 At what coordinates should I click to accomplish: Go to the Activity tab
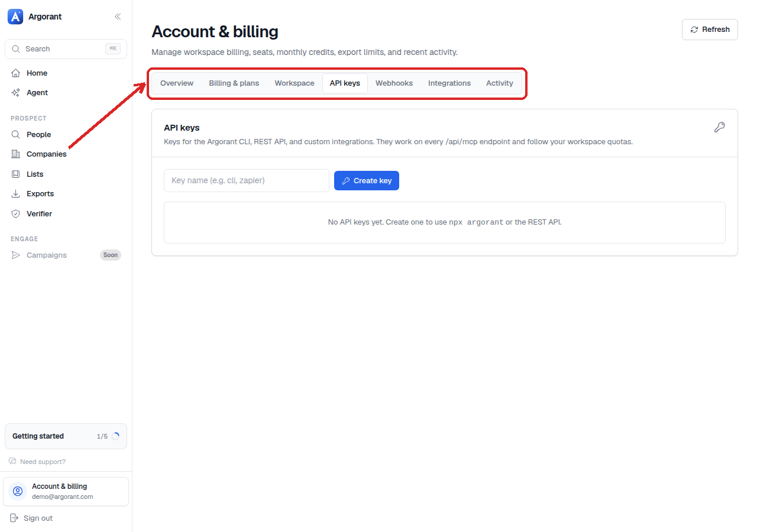[x=500, y=83]
